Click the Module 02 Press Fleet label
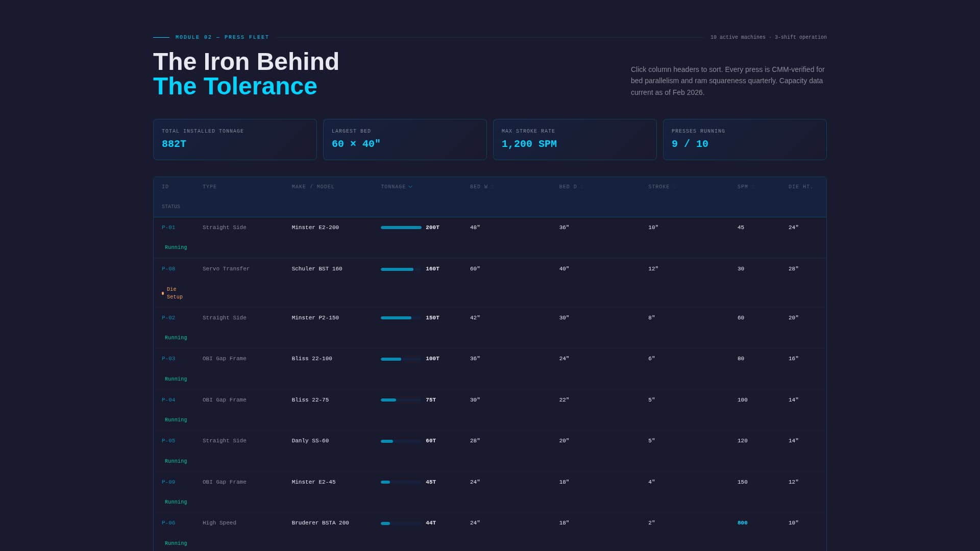This screenshot has height=551, width=980. [x=222, y=37]
